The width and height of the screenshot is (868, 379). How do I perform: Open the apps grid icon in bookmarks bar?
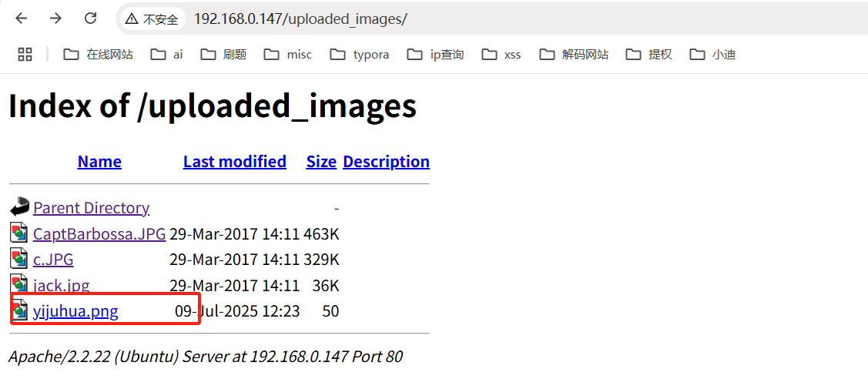tap(25, 54)
